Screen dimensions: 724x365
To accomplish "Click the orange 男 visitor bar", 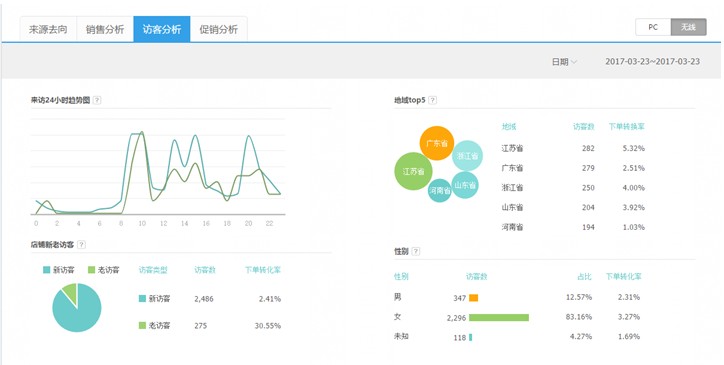I will click(x=473, y=298).
